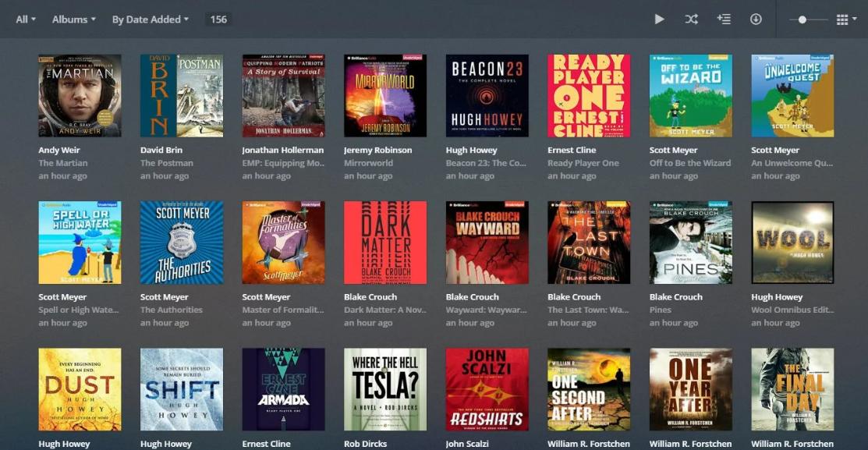The width and height of the screenshot is (868, 450).
Task: Open the Dust album cover
Action: pos(80,389)
